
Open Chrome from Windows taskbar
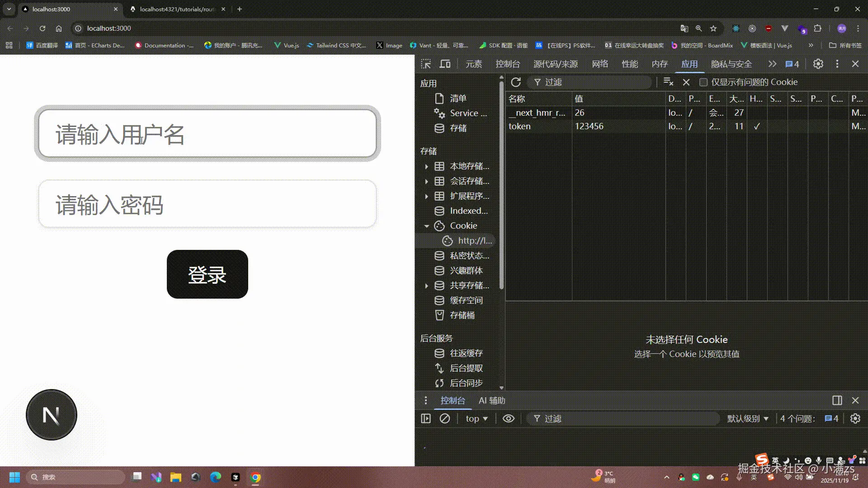256,477
